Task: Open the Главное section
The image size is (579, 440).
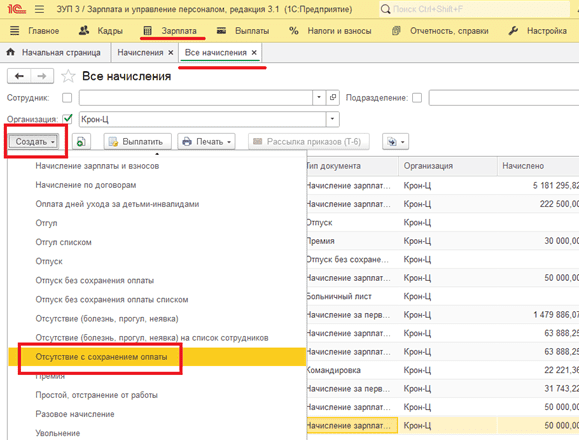Action: click(35, 31)
